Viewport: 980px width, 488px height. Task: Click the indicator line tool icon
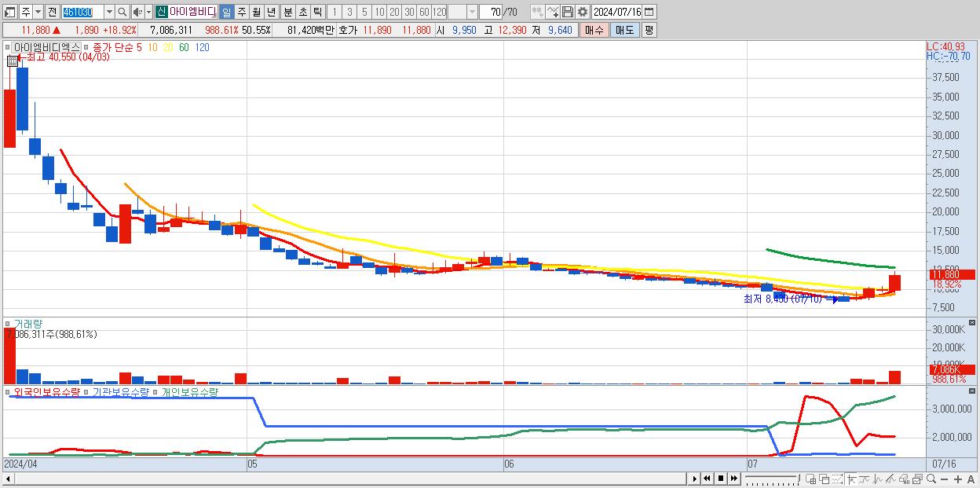click(553, 12)
